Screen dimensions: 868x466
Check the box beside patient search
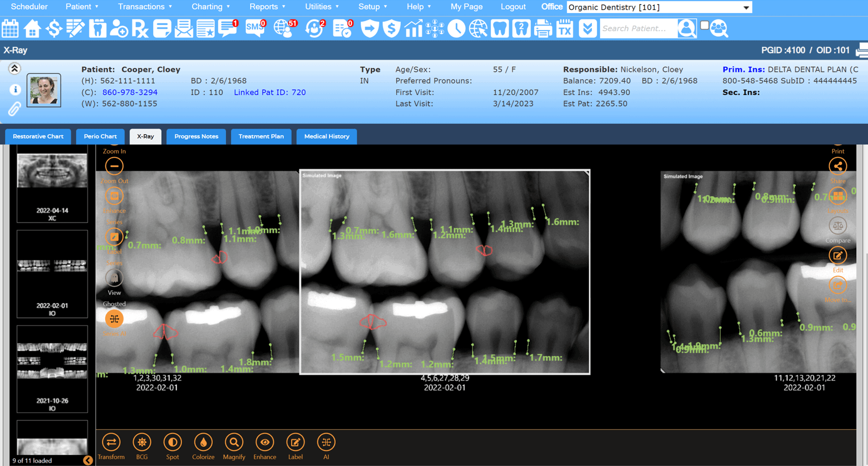[705, 26]
